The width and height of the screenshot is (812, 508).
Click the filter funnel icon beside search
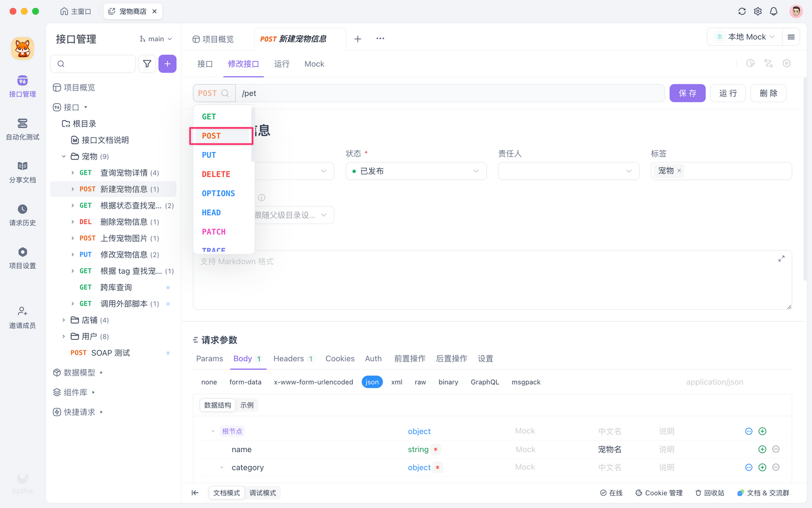coord(147,63)
